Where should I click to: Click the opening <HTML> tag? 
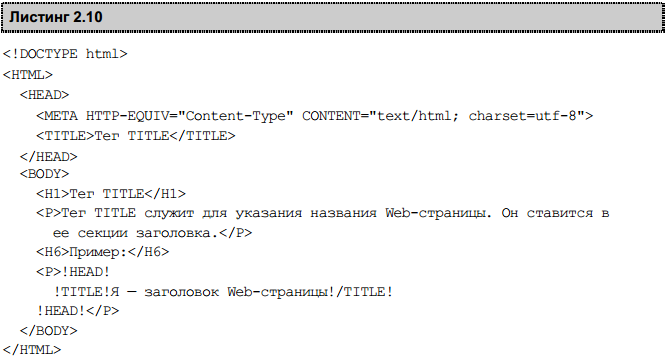[x=28, y=75]
